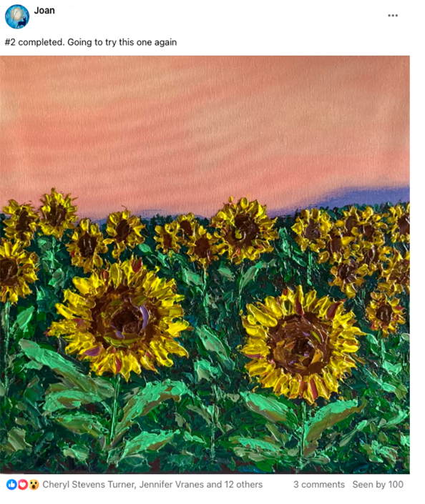Open Joan's profile picture avatar
Viewport: 425px width, 504px height.
pos(17,16)
